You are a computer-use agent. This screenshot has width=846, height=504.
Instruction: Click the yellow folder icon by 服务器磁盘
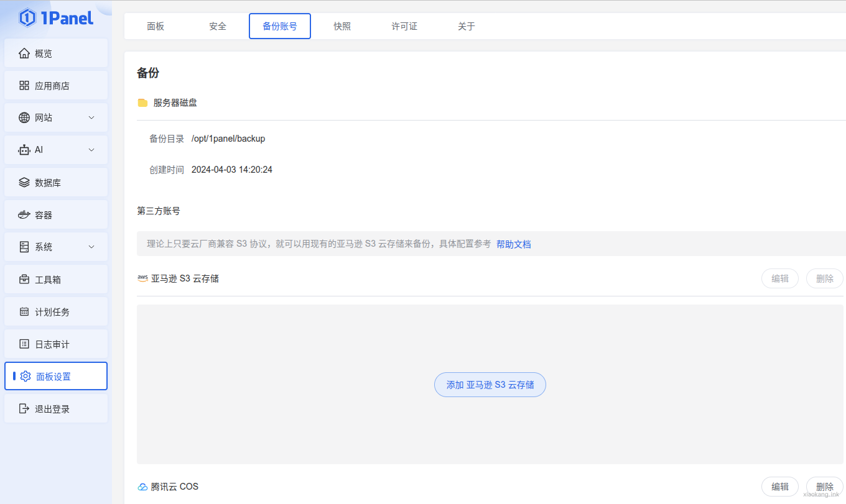click(x=142, y=103)
